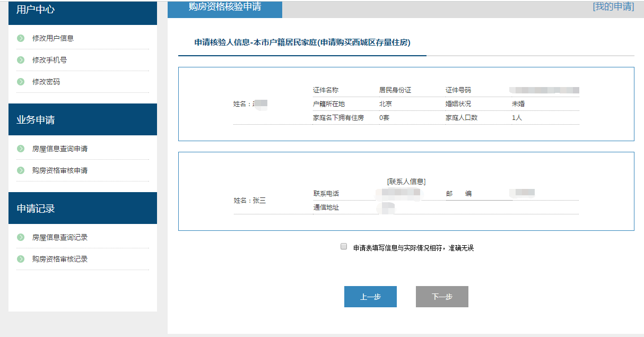Image resolution: width=644 pixels, height=337 pixels.
Task: Click the 未婚 marital status value
Action: (518, 104)
